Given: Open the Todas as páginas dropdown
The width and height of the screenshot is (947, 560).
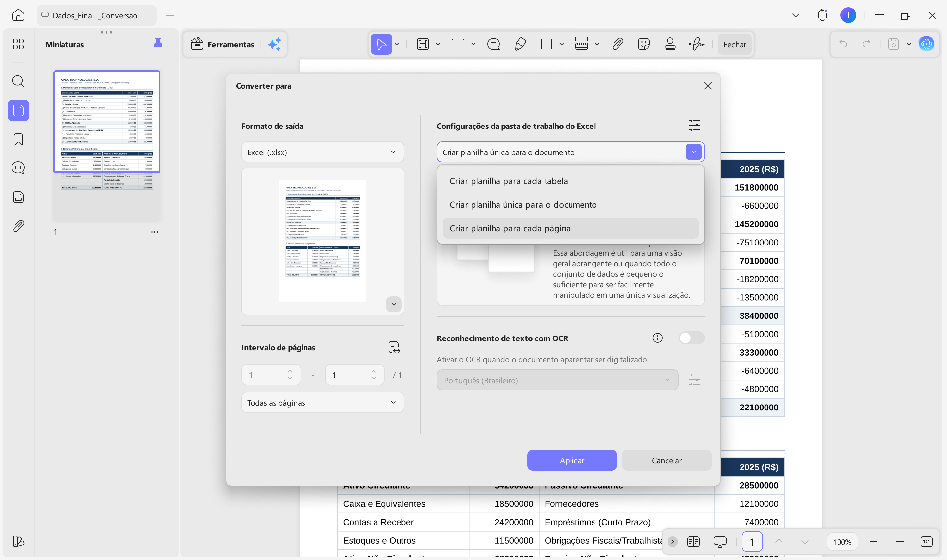Looking at the screenshot, I should coord(323,402).
